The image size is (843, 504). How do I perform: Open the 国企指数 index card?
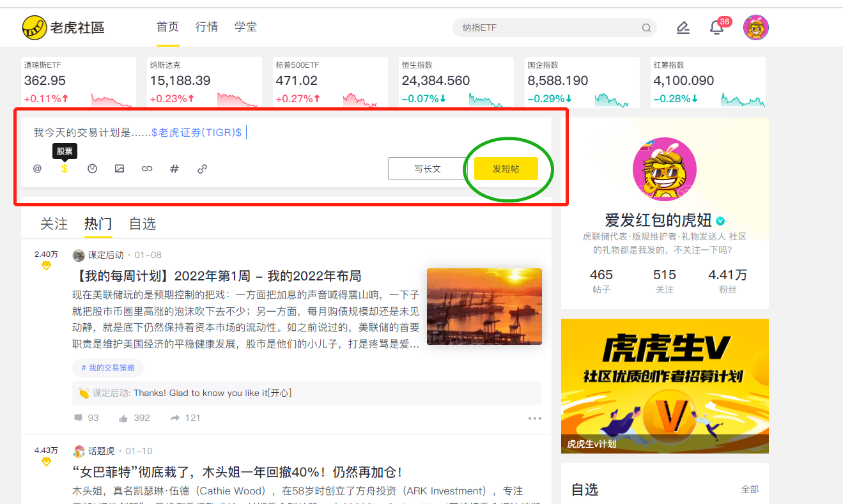[582, 82]
